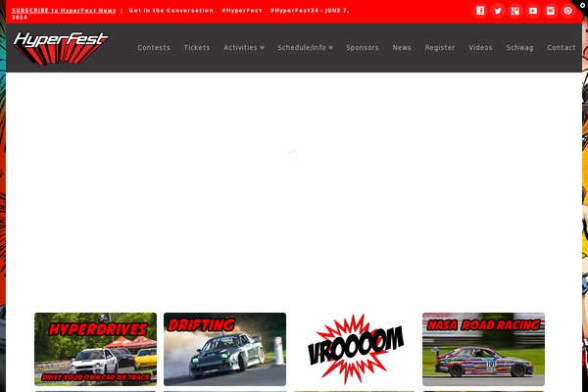
Task: Open the Pinterest social icon
Action: coord(568,11)
